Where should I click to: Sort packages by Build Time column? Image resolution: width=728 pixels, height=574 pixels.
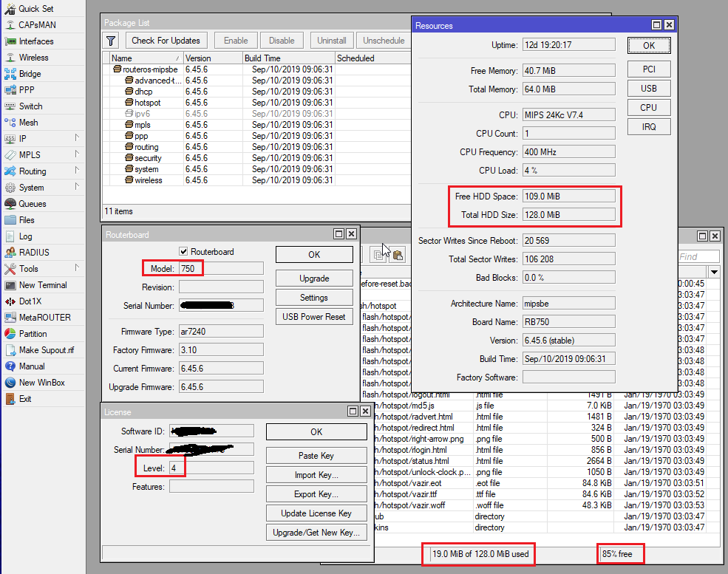click(288, 58)
